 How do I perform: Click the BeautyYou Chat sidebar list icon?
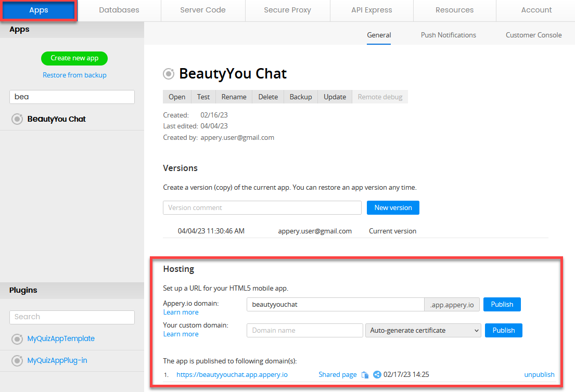(x=17, y=119)
